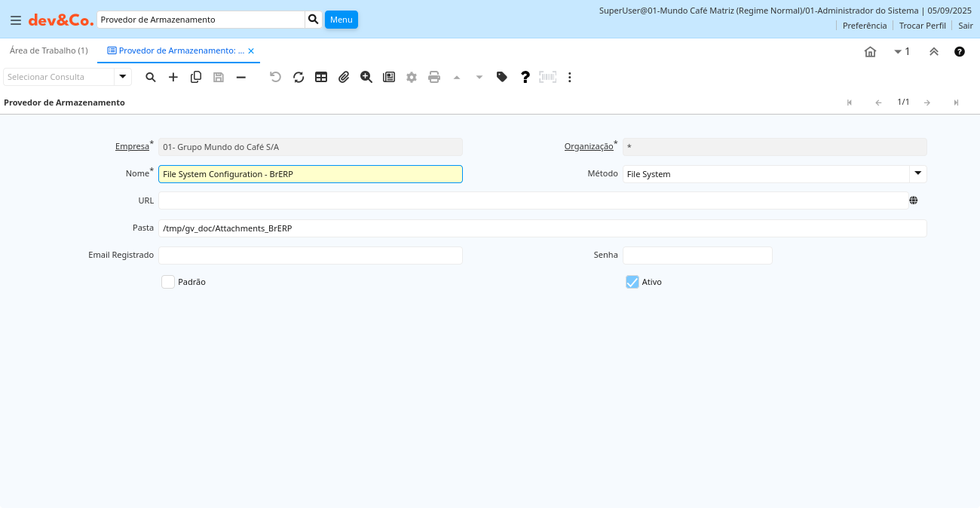This screenshot has height=508, width=980.
Task: Toggle the grid view icon
Action: coord(321,77)
